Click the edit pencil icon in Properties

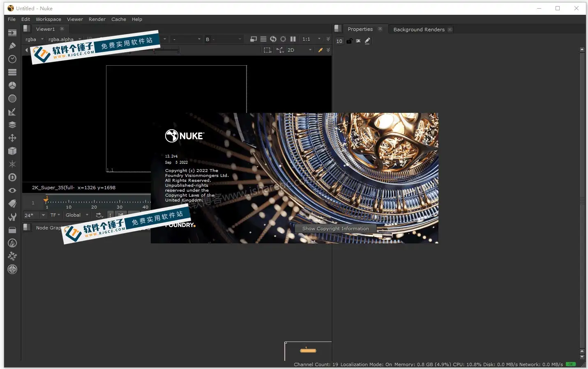coord(367,41)
